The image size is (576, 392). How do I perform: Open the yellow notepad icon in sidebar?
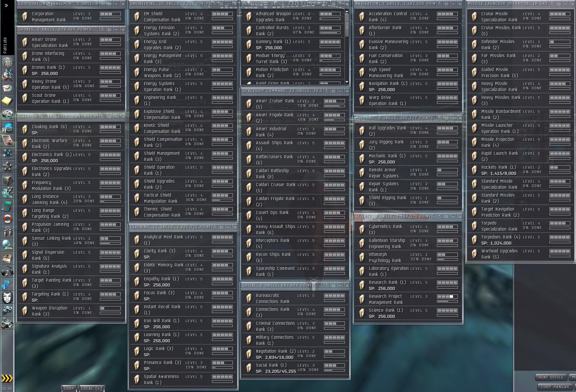[7, 101]
